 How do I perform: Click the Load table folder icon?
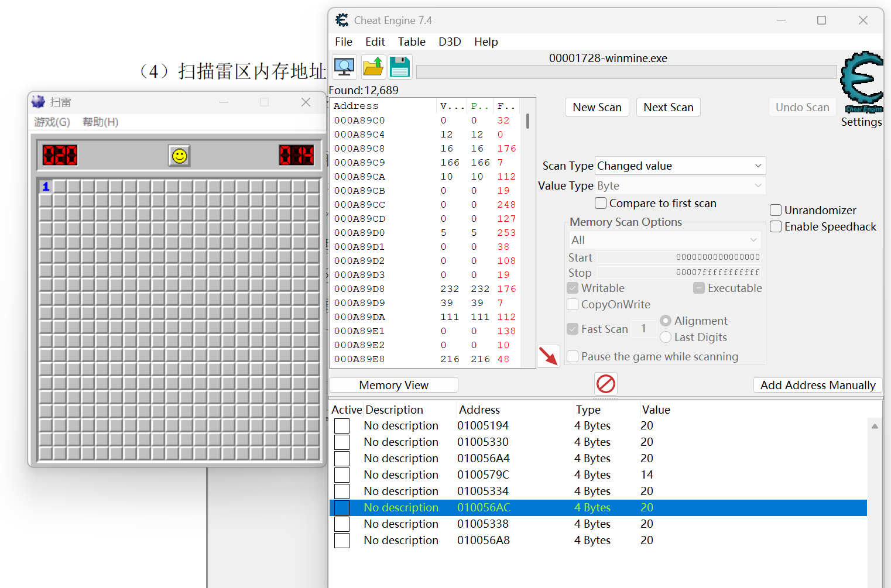click(x=373, y=67)
